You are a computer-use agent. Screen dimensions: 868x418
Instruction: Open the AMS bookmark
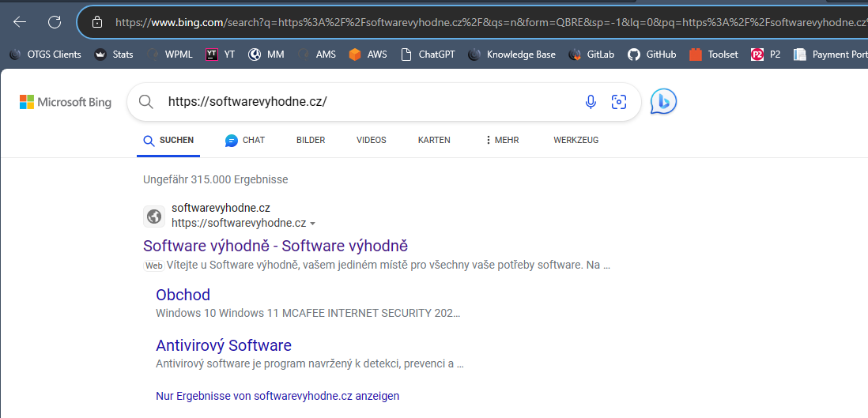click(x=316, y=55)
